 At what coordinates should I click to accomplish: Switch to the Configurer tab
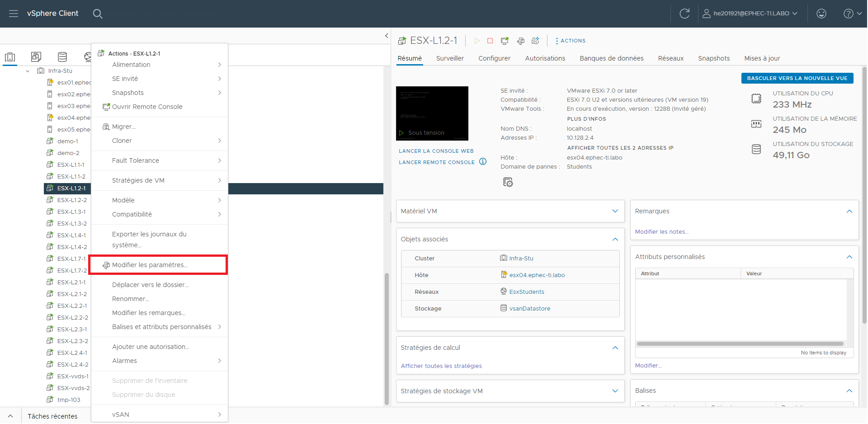[x=494, y=58]
